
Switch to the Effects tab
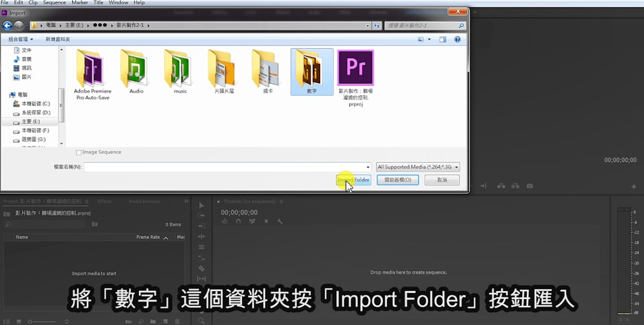[104, 201]
